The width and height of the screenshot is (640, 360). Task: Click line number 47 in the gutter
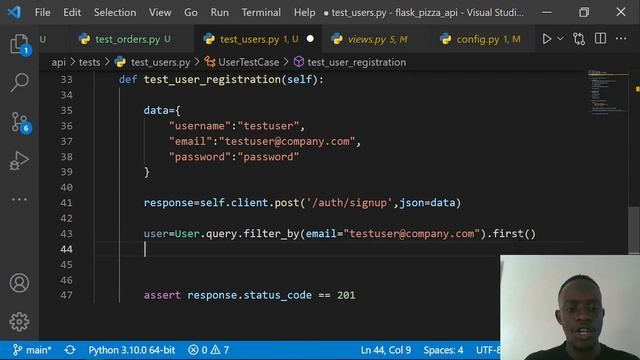pos(66,296)
